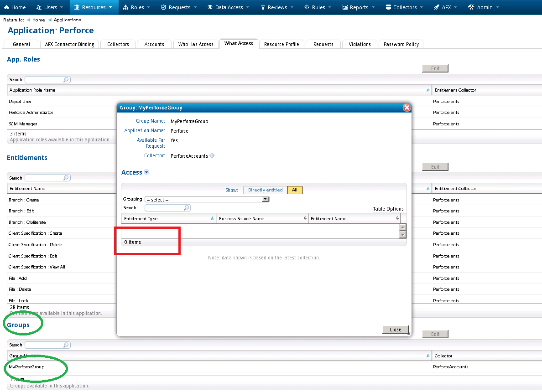Switch to the Who Has Access tab
Image resolution: width=542 pixels, height=392 pixels.
tap(196, 45)
